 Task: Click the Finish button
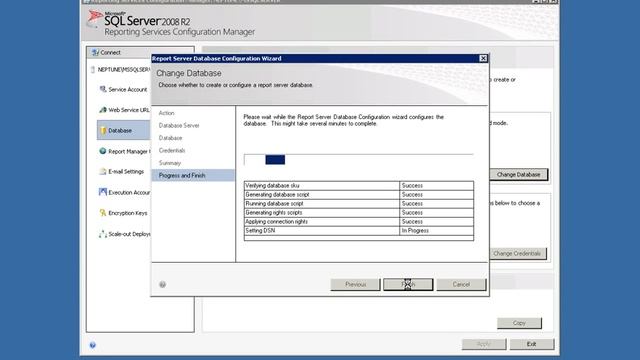408,284
